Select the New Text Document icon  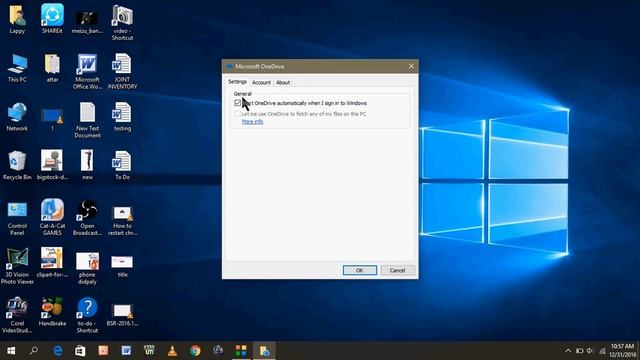point(87,120)
